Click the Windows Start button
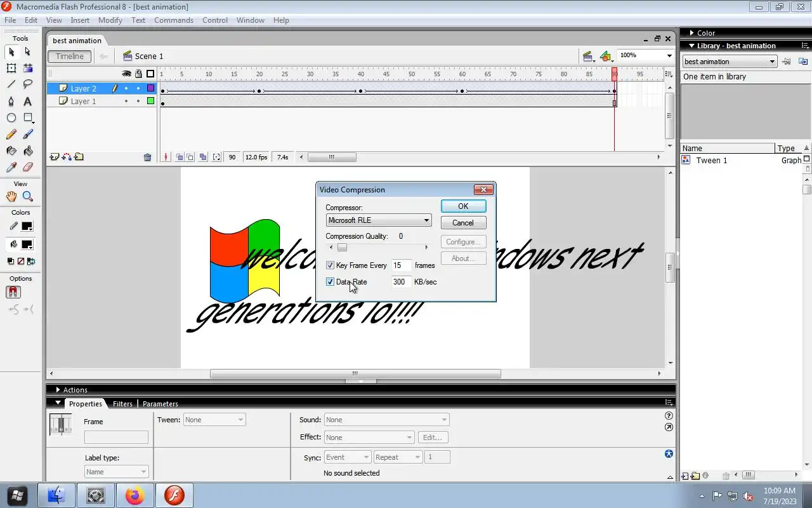 (17, 495)
